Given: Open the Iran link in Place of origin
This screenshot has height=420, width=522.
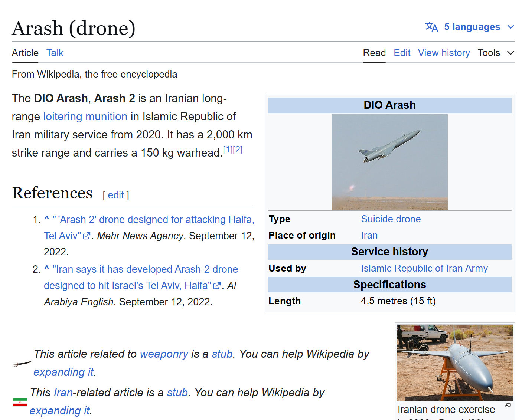Looking at the screenshot, I should [x=369, y=235].
